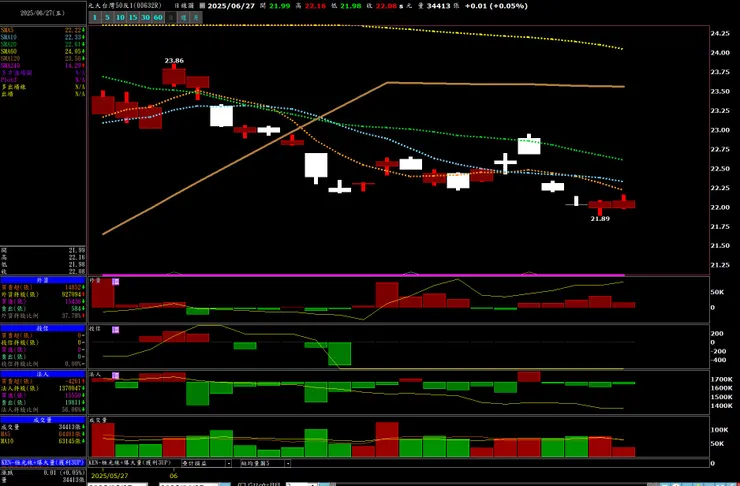Click the SMA5 legend row

[43, 30]
